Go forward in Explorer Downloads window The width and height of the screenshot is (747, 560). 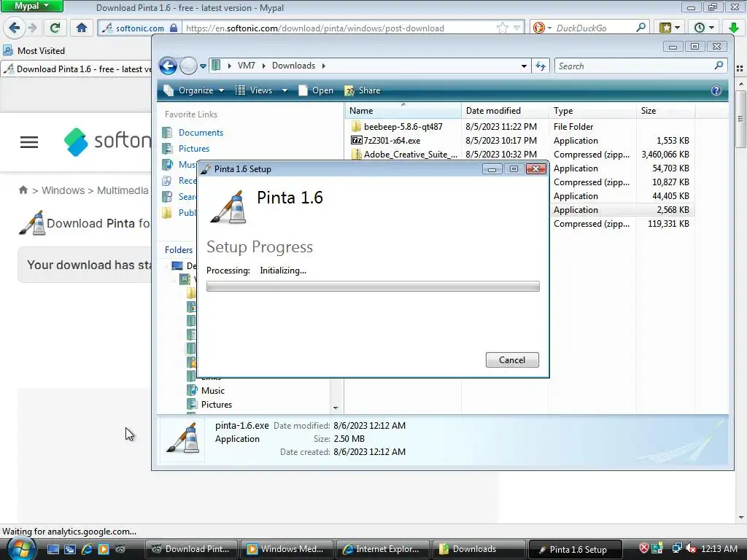pyautogui.click(x=188, y=66)
